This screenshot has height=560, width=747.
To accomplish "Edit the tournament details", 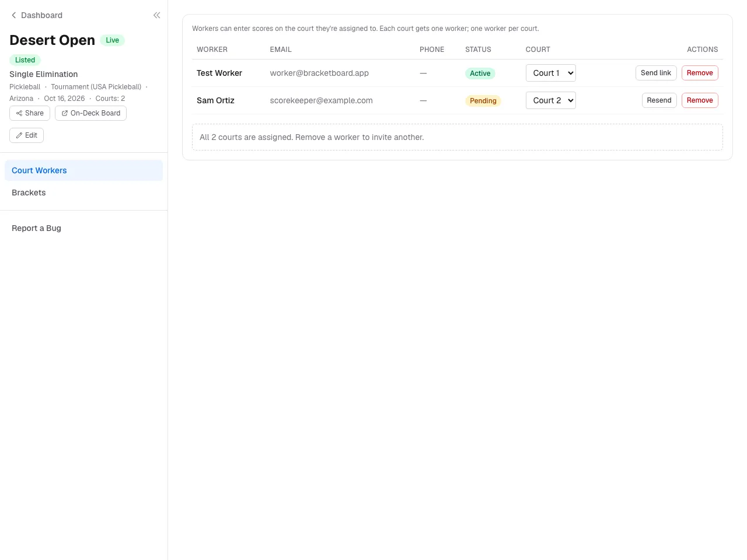I will point(26,135).
